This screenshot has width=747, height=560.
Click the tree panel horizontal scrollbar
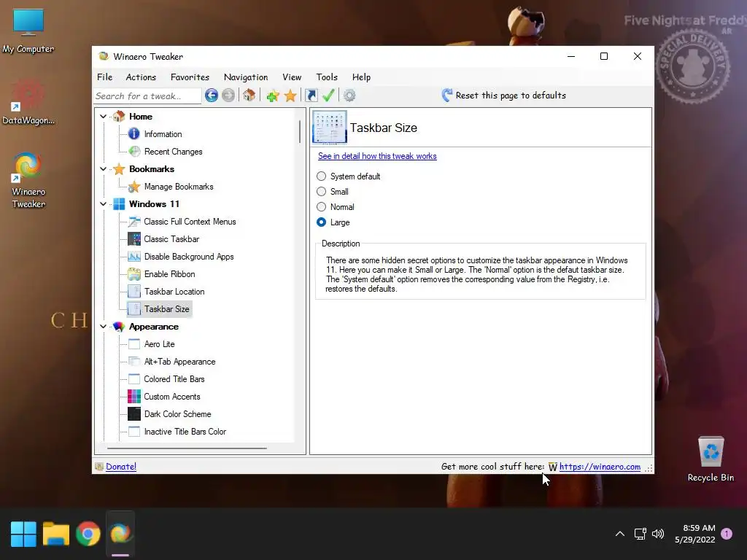187,448
